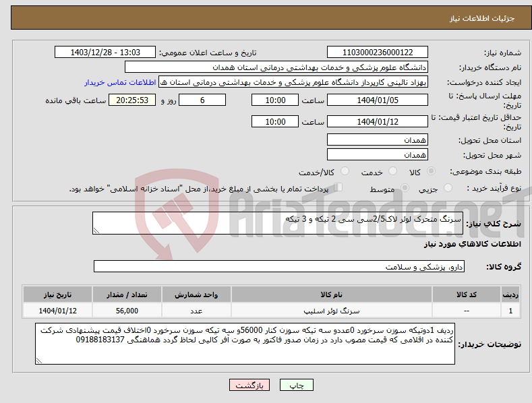This screenshot has width=532, height=403.
Task: Click the ساعت باقی مانده label
Action: tap(76, 101)
